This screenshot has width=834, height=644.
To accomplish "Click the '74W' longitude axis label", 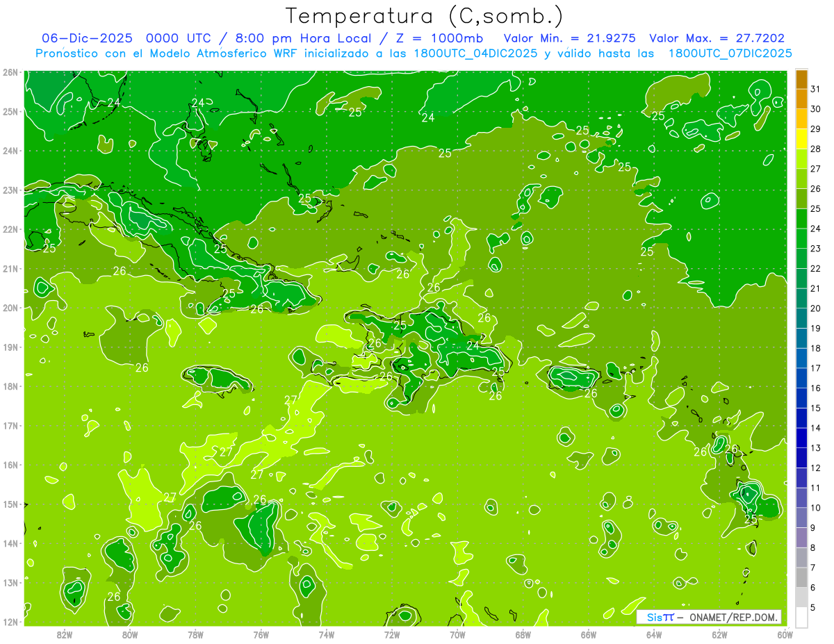I will click(327, 634).
